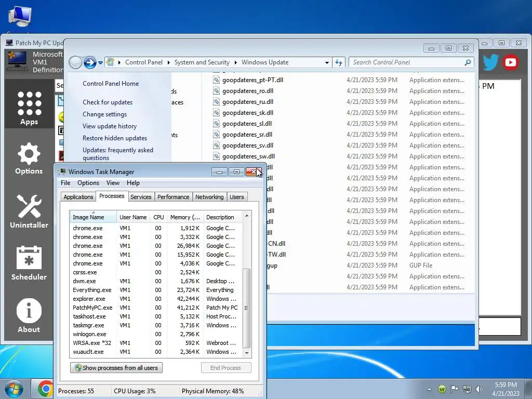Open the address bar history dropdown
The width and height of the screenshot is (532, 399).
327,62
